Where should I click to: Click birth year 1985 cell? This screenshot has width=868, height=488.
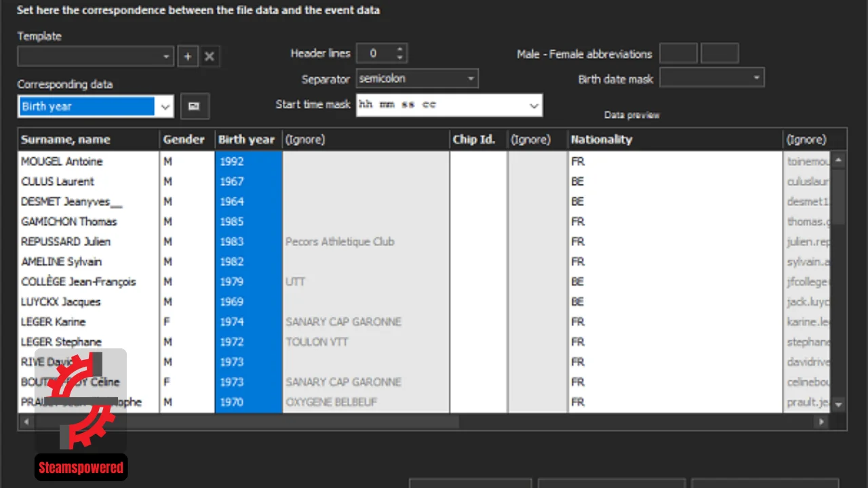(248, 222)
